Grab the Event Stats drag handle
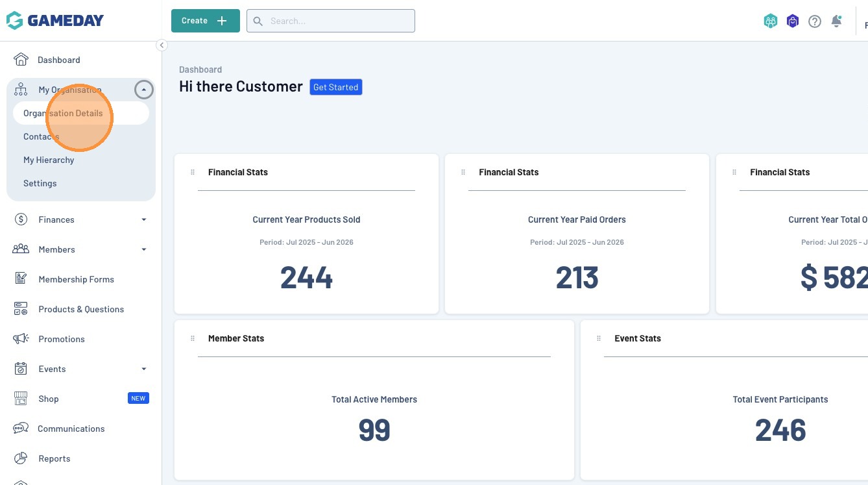This screenshot has height=485, width=868. [599, 338]
